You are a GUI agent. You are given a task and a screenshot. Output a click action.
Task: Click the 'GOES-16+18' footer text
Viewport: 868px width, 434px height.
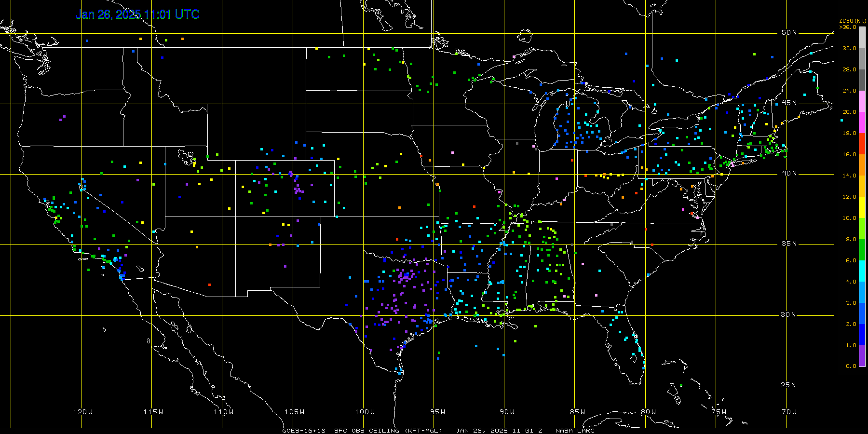[304, 431]
